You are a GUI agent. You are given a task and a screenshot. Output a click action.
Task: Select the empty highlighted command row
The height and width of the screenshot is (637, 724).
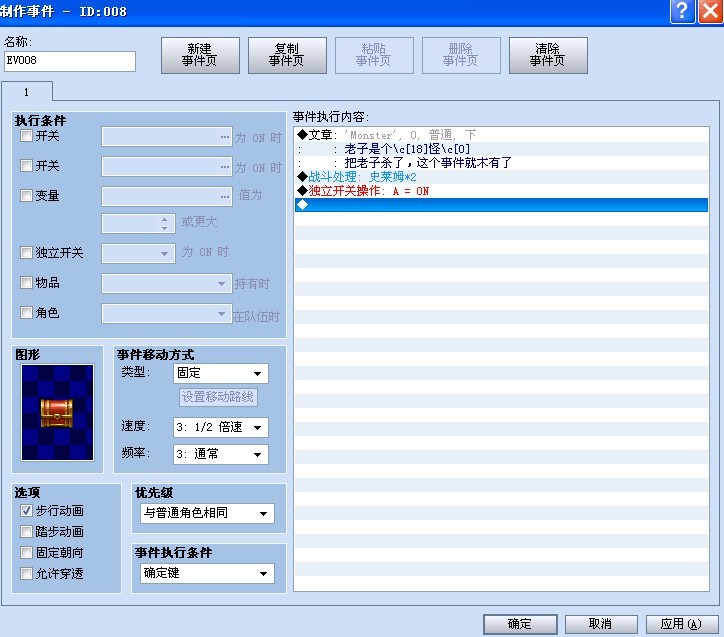click(501, 205)
